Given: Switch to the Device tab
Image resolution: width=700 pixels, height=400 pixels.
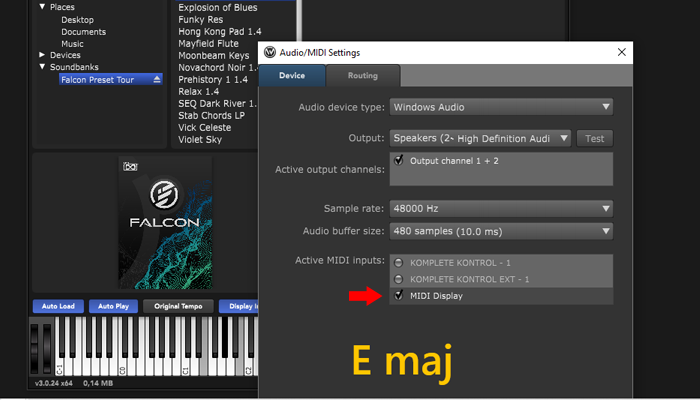Looking at the screenshot, I should click(292, 75).
